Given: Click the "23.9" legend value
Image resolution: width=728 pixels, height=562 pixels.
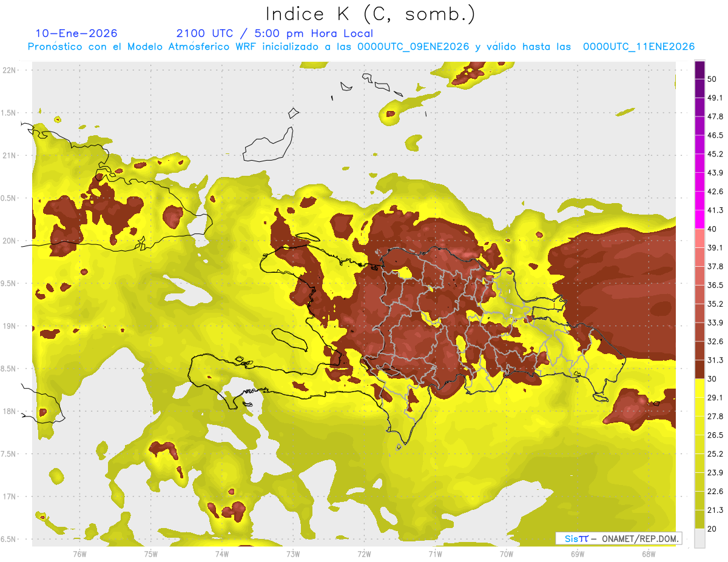Looking at the screenshot, I should 715,473.
